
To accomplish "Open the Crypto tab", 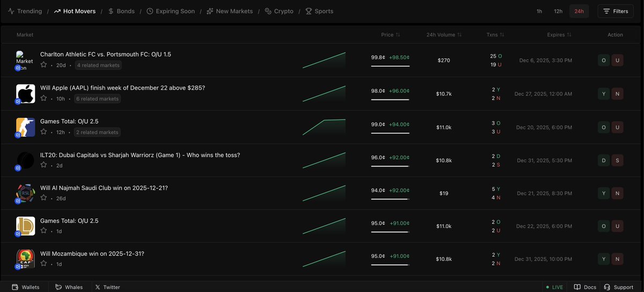I will [279, 11].
